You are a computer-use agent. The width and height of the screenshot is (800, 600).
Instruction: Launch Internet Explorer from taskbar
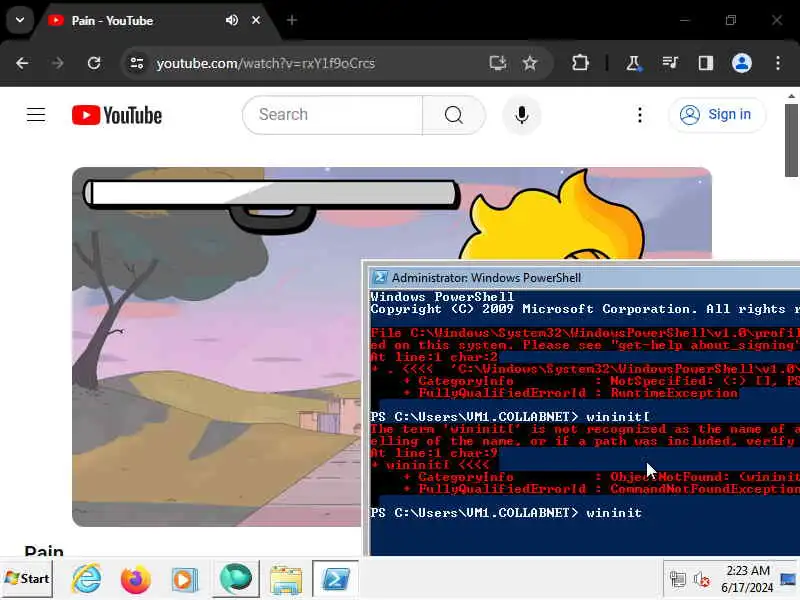pos(86,579)
